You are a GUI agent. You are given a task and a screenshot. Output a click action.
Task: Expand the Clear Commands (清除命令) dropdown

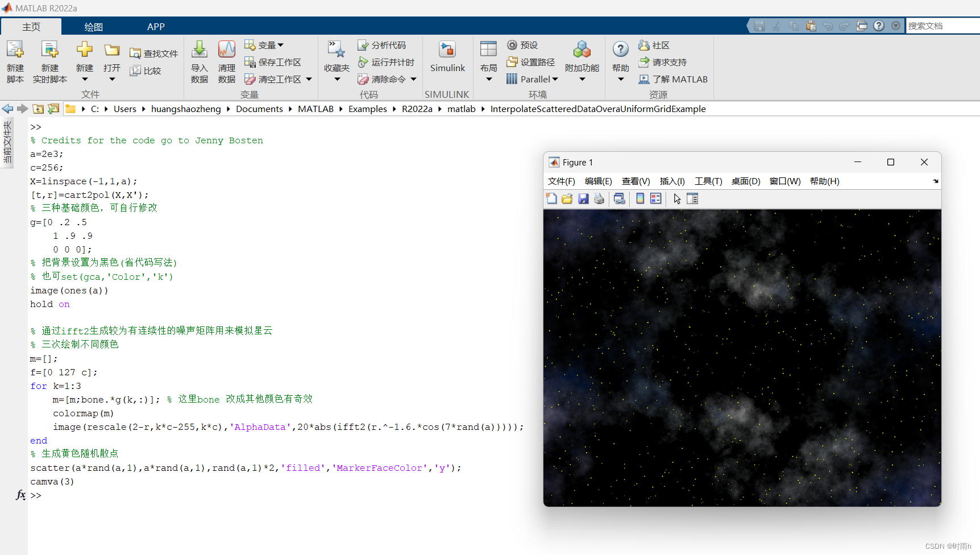pos(414,79)
